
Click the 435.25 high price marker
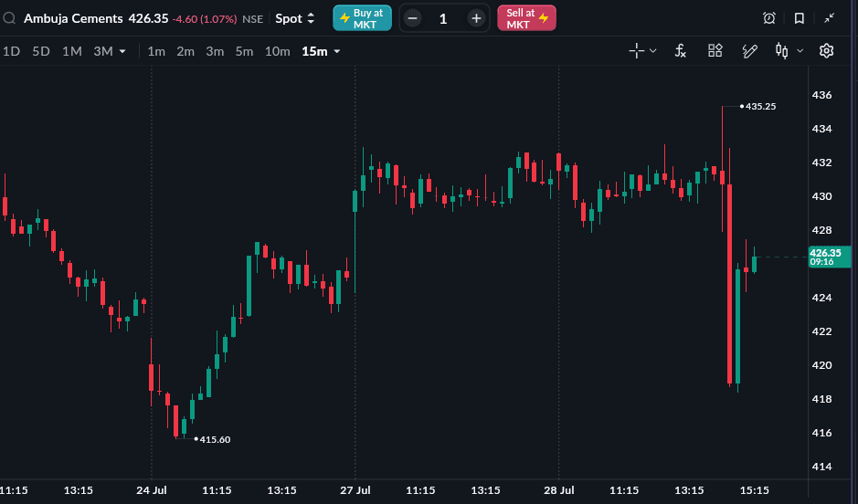pyautogui.click(x=757, y=107)
